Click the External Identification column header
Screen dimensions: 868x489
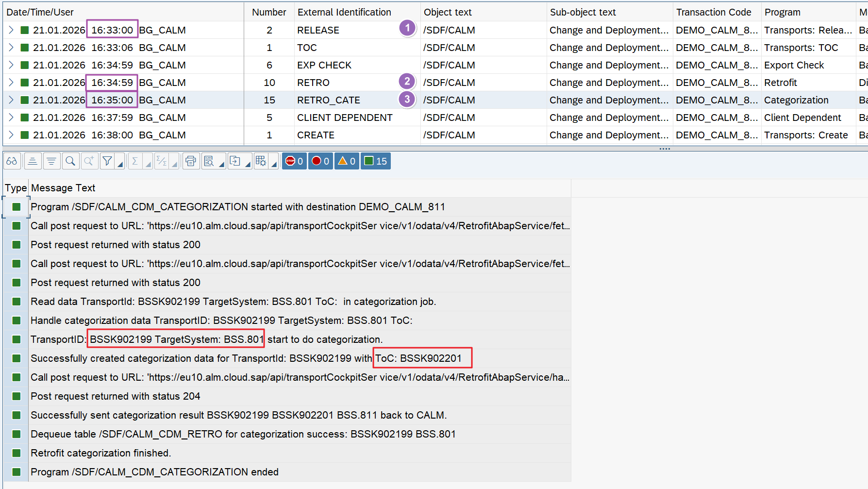pos(344,12)
